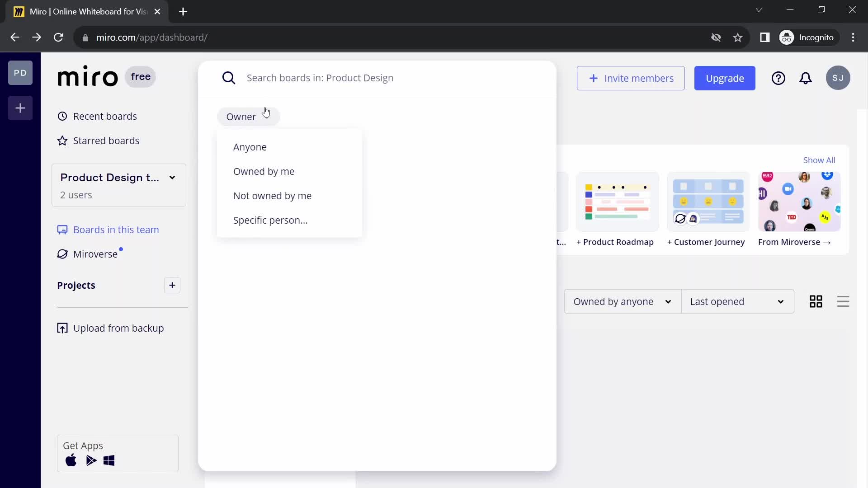The height and width of the screenshot is (488, 868).
Task: Click the Invite members button
Action: [631, 78]
